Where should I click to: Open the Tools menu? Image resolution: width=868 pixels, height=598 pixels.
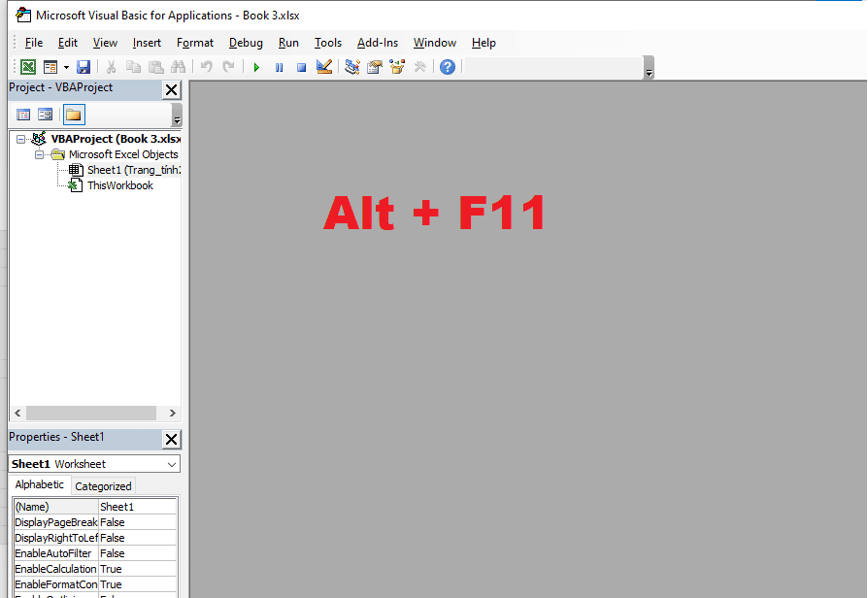pyautogui.click(x=328, y=43)
